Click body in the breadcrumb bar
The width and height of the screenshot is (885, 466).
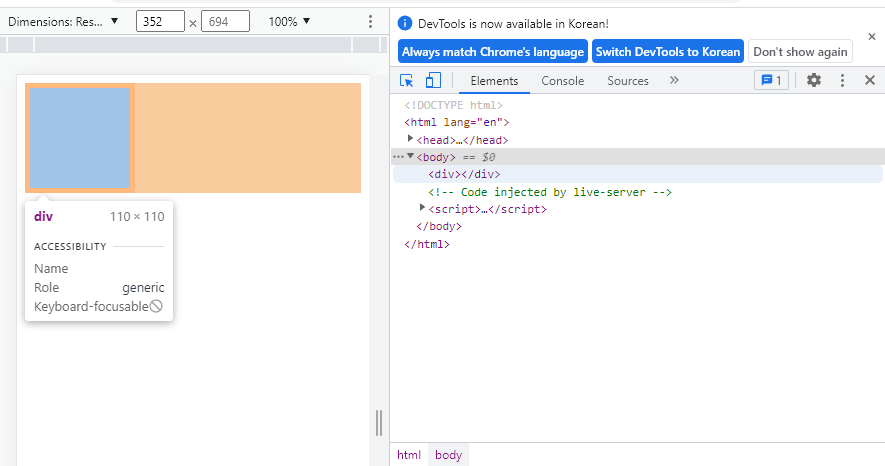[448, 455]
